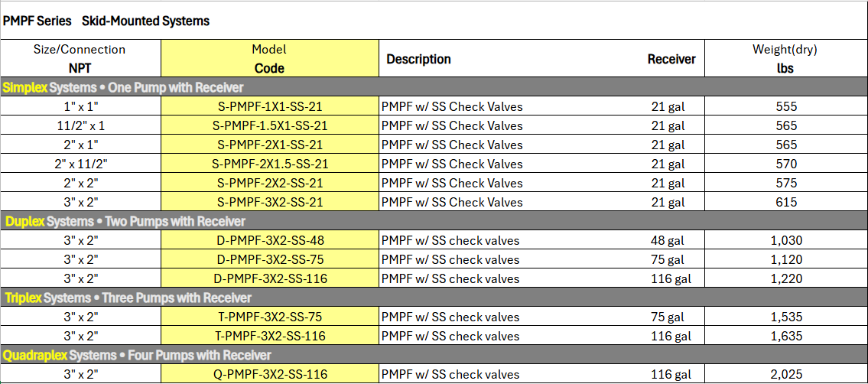Select the Size/Connection NPT header cell

[80, 59]
